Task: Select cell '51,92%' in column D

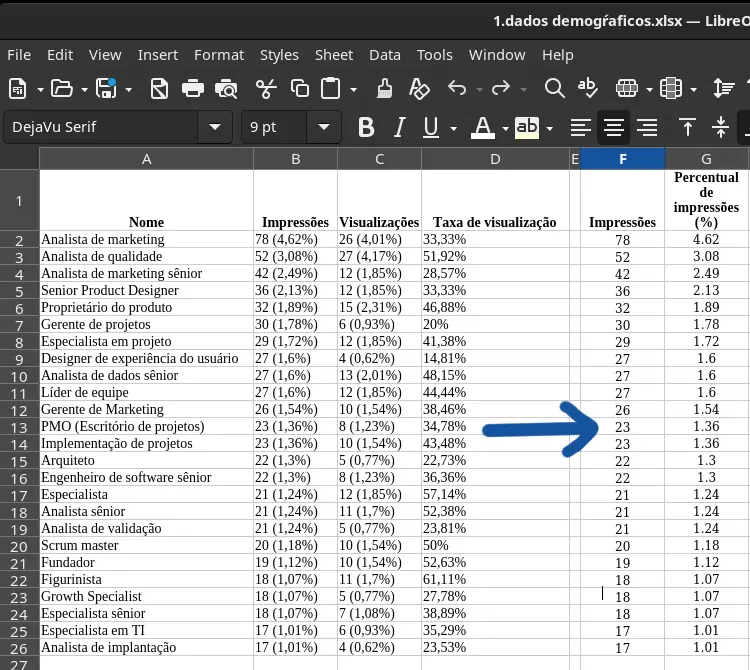Action: tap(496, 256)
